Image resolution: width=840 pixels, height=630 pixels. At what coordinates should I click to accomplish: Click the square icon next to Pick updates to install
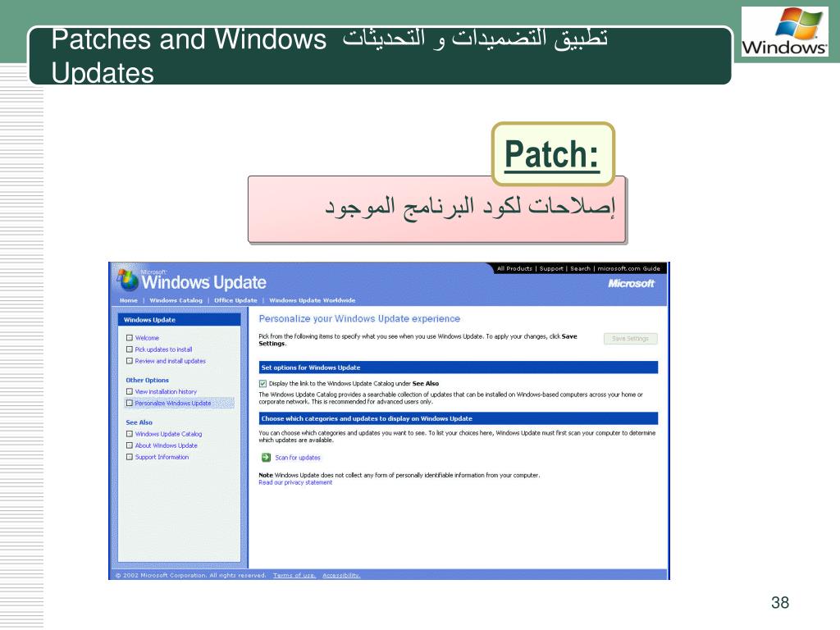129,349
